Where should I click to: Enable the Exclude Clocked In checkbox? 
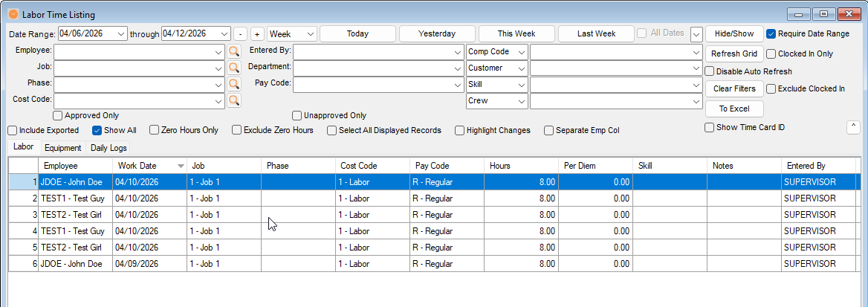[x=771, y=88]
